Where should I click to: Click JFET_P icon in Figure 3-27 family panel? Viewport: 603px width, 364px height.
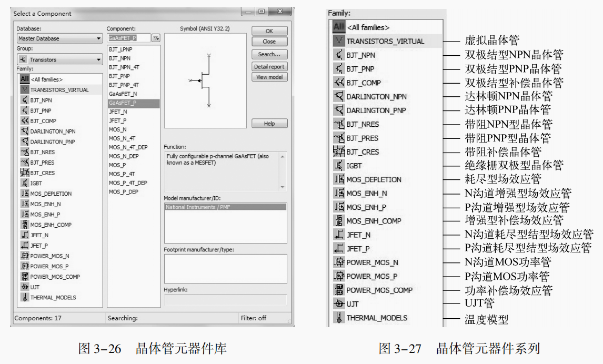click(x=339, y=249)
